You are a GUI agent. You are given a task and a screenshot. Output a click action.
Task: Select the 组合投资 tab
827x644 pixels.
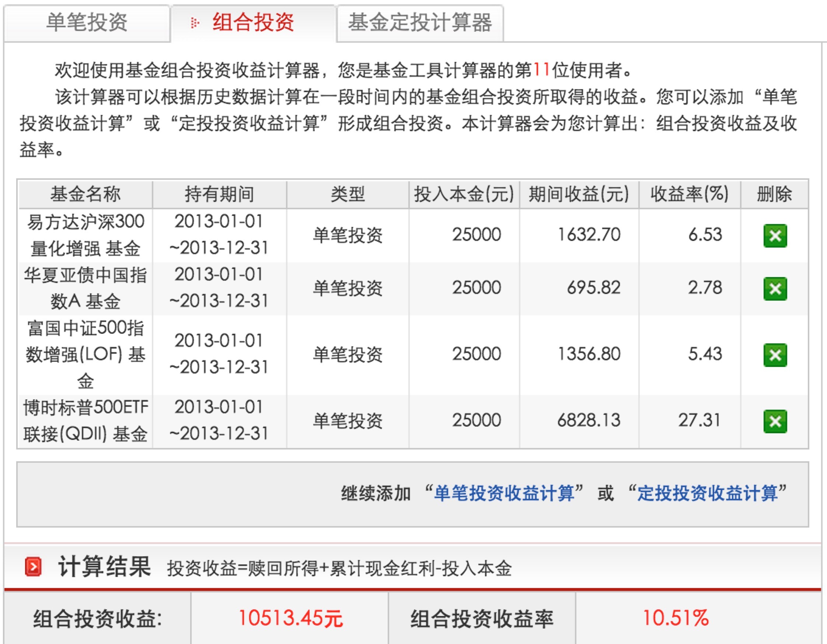[x=253, y=22]
